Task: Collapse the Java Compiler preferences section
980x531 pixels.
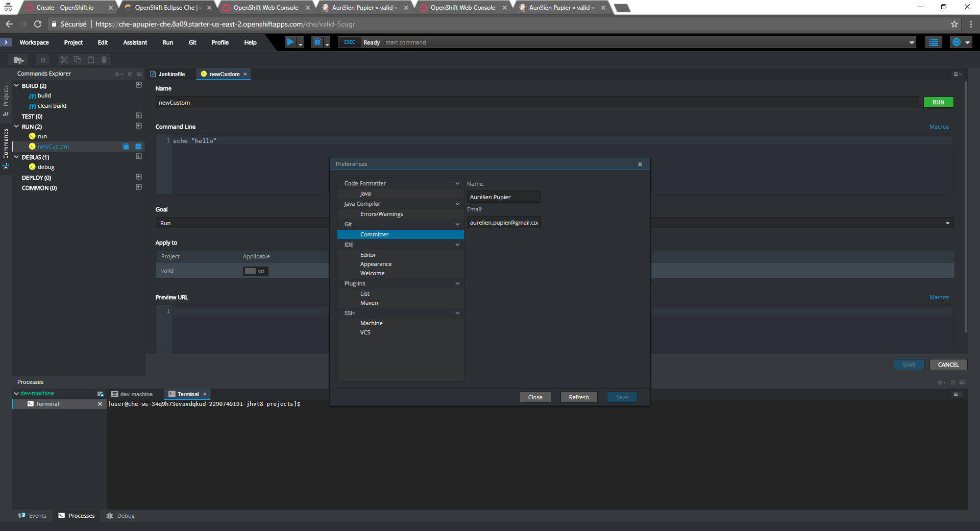Action: pyautogui.click(x=457, y=204)
